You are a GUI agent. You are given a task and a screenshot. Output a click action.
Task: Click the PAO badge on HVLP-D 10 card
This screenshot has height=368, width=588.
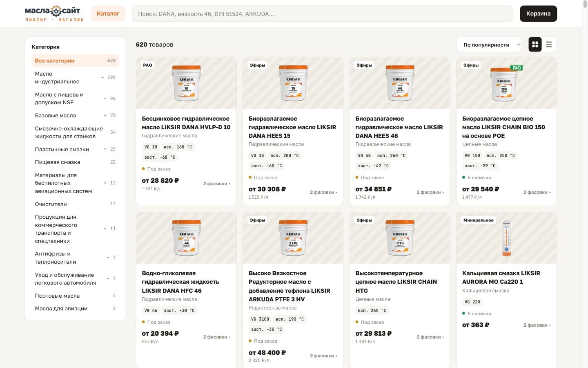coord(148,65)
